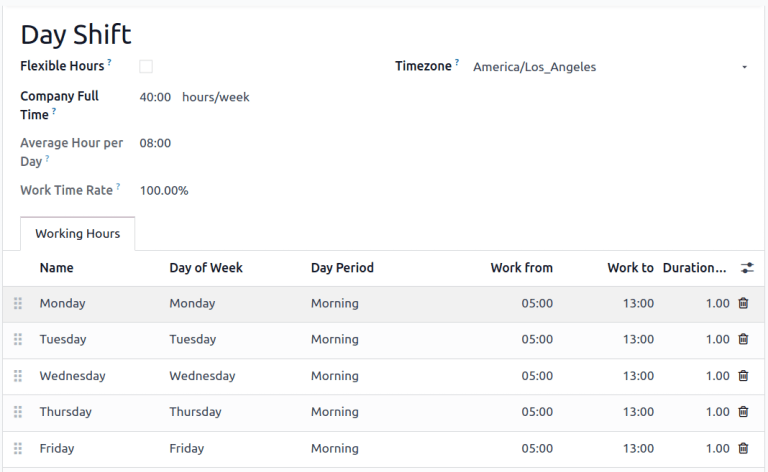Screen dimensions: 768x472
Task: Open column options adjust icon
Action: (x=747, y=268)
